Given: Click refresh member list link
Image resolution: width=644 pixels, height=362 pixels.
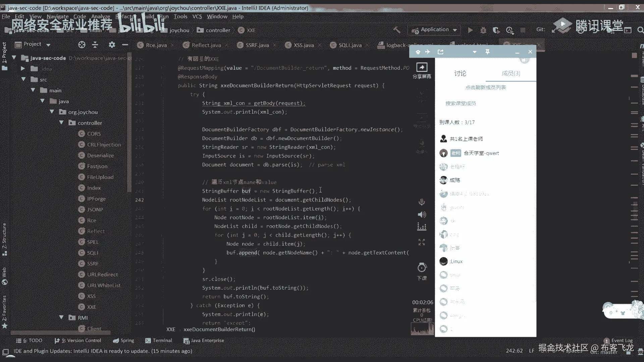Looking at the screenshot, I should [x=485, y=87].
